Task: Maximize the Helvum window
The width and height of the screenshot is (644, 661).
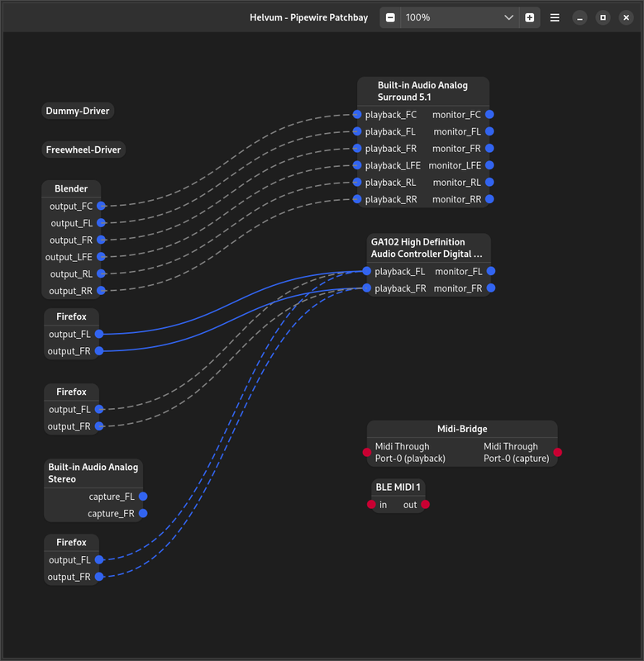Action: point(603,17)
